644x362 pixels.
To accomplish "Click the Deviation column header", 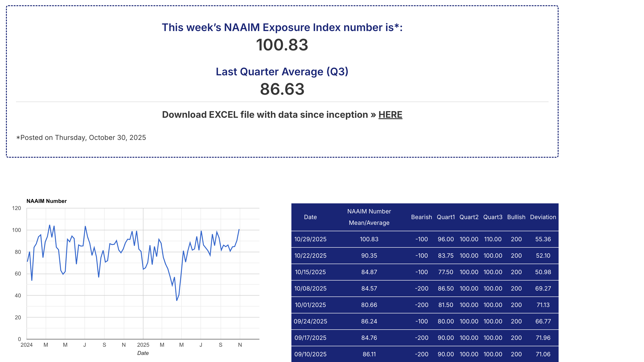I will point(543,217).
